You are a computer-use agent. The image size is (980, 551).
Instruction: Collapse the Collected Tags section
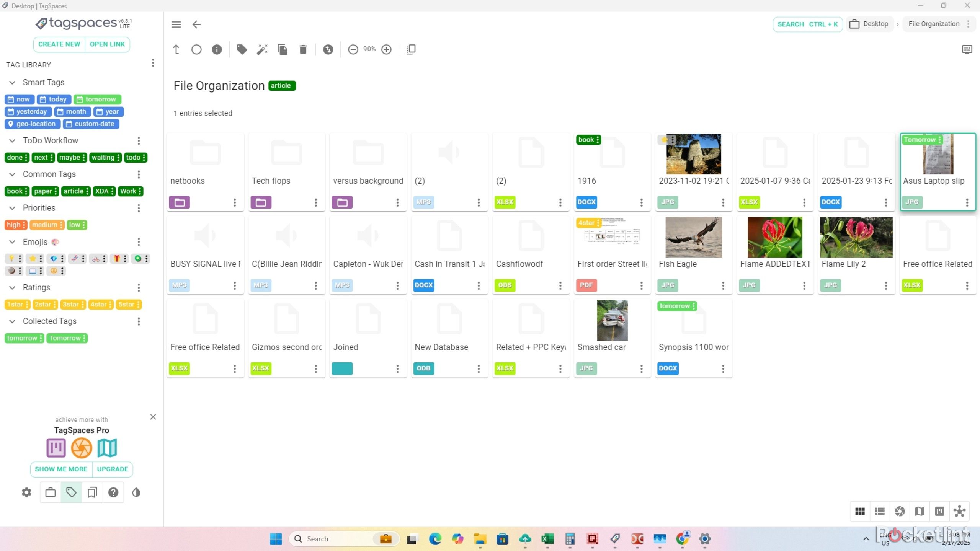12,321
